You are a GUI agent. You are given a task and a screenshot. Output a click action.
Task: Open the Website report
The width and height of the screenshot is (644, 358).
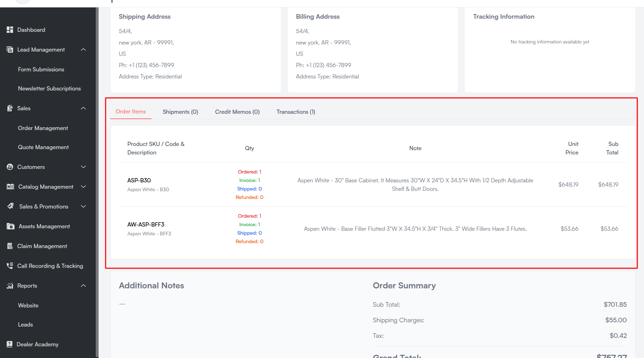pyautogui.click(x=28, y=305)
